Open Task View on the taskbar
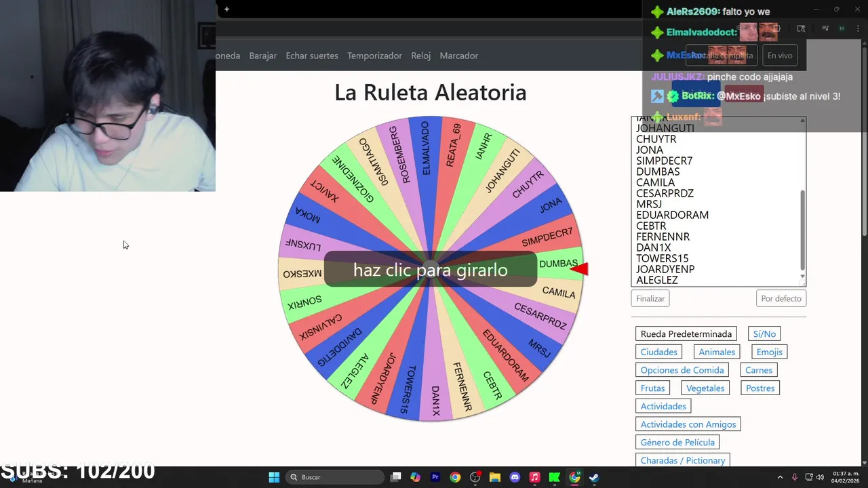 pyautogui.click(x=396, y=477)
